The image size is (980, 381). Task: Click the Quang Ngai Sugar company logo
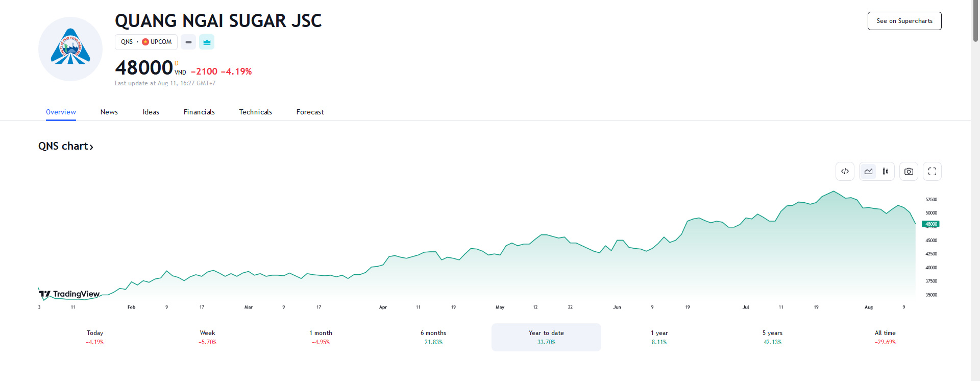click(70, 49)
